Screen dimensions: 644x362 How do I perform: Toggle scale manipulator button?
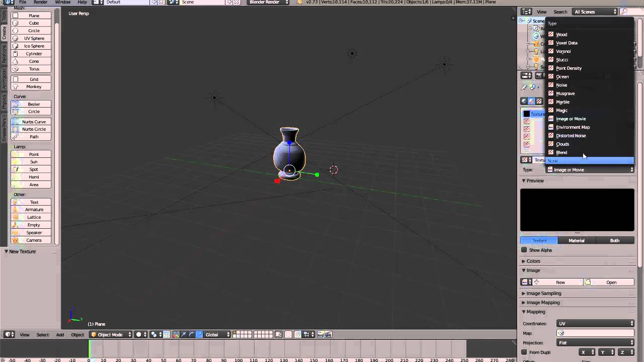pyautogui.click(x=199, y=334)
